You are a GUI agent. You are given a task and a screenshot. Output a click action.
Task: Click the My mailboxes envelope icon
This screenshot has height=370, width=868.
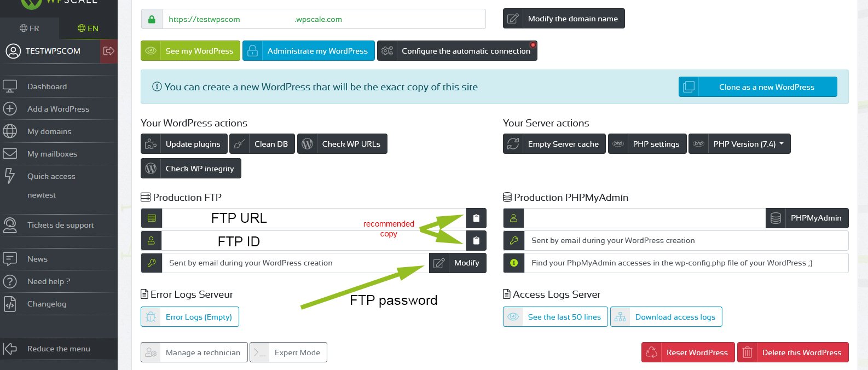(x=10, y=154)
